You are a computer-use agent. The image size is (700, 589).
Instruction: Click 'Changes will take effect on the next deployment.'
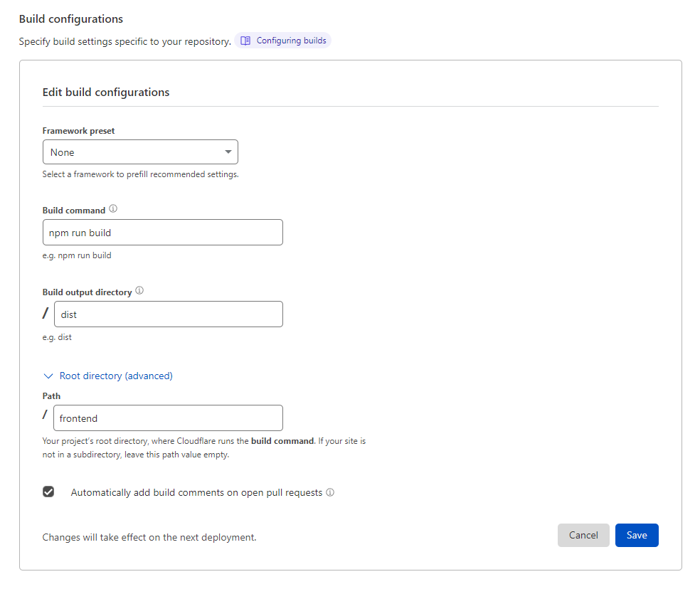click(149, 537)
